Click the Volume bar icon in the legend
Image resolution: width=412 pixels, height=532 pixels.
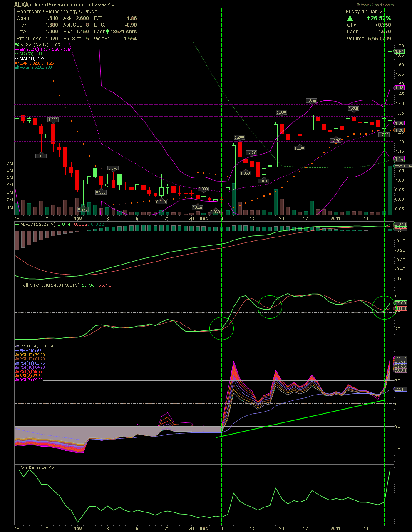point(17,67)
